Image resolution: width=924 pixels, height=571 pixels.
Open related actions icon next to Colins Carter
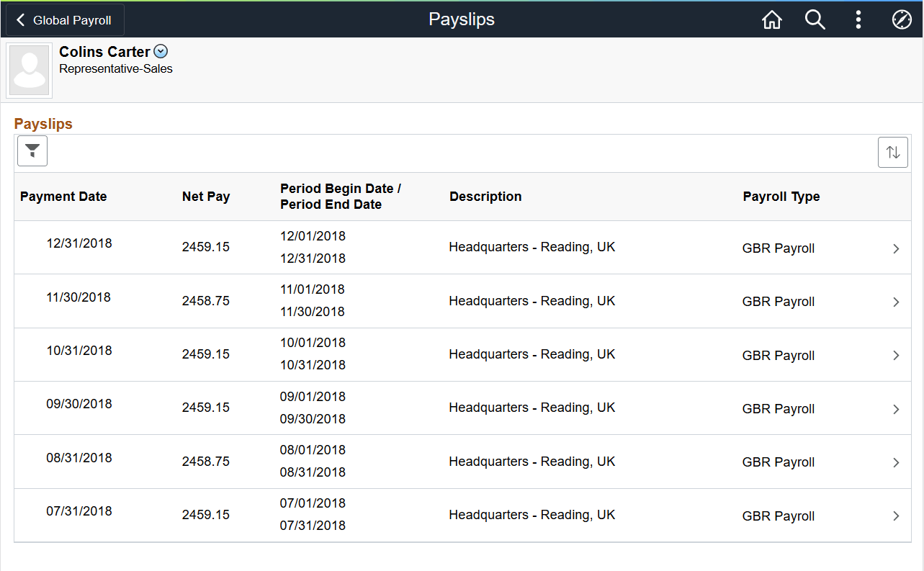[x=160, y=50]
